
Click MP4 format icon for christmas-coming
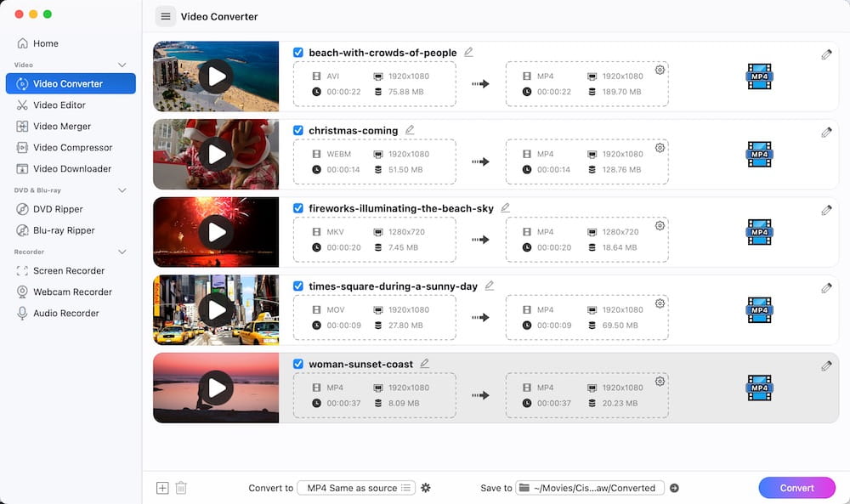[x=759, y=155]
